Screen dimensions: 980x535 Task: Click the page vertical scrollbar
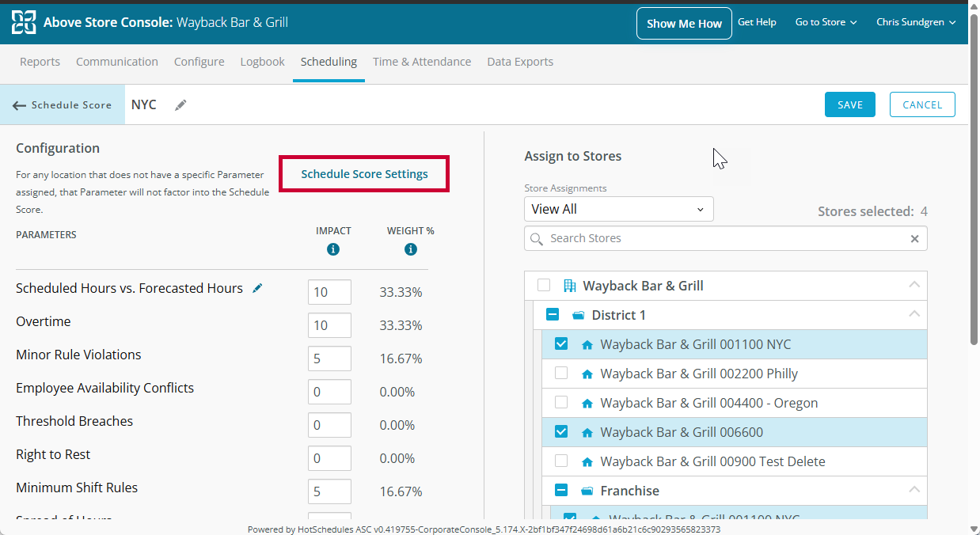pos(974,198)
